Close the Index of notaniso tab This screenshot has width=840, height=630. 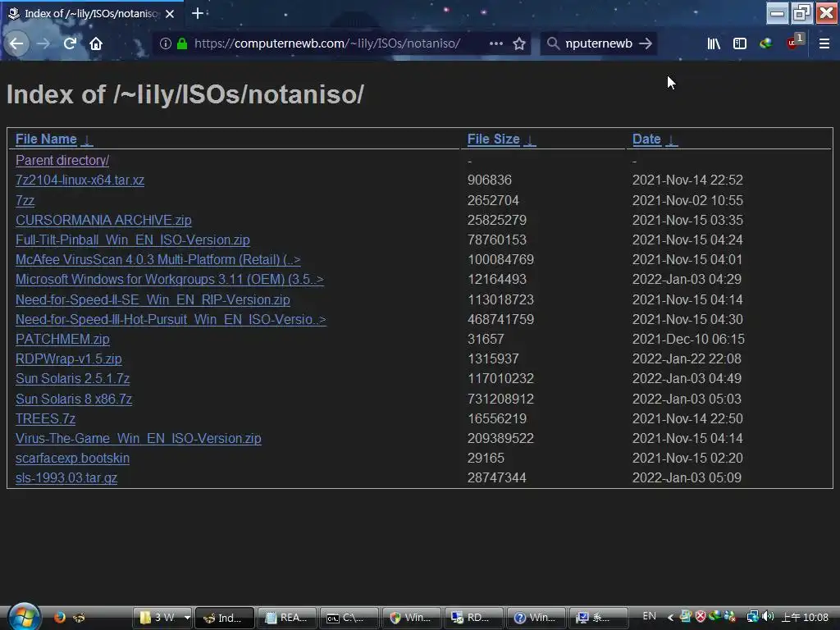[x=170, y=14]
